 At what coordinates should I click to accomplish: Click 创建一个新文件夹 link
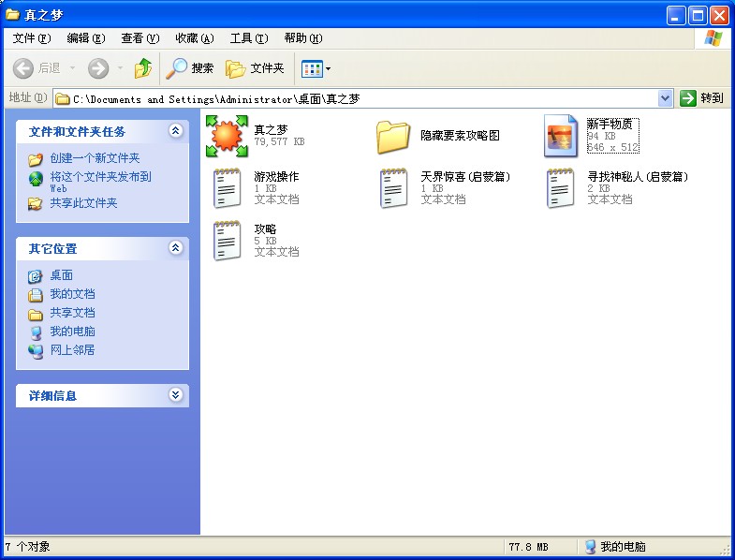[x=96, y=158]
